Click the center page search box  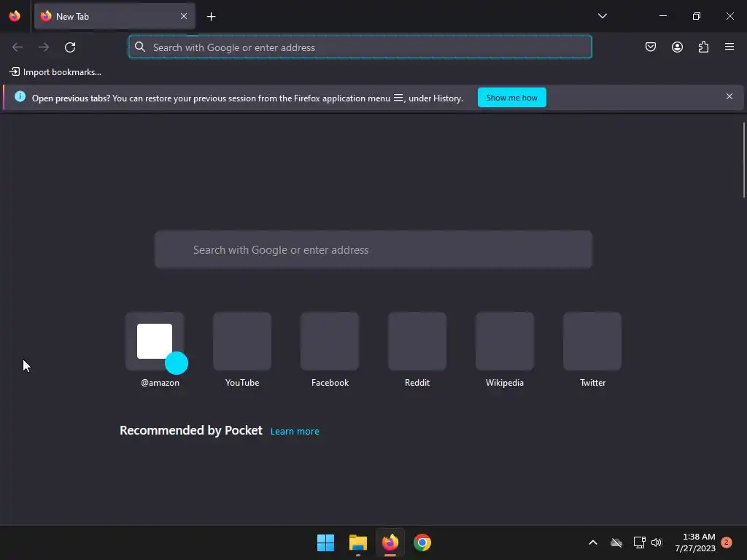point(373,250)
